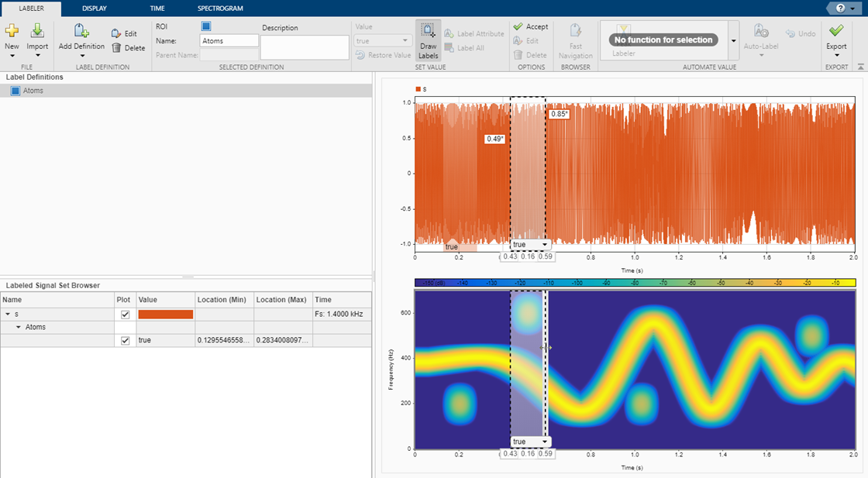Click the orange color swatch for signal s
The image size is (868, 478).
click(165, 315)
